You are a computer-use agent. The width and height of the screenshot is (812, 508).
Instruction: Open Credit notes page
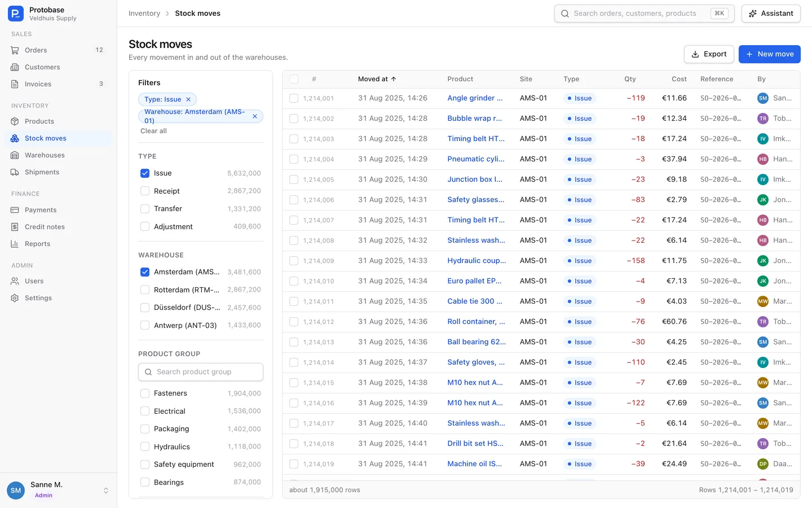click(58, 227)
